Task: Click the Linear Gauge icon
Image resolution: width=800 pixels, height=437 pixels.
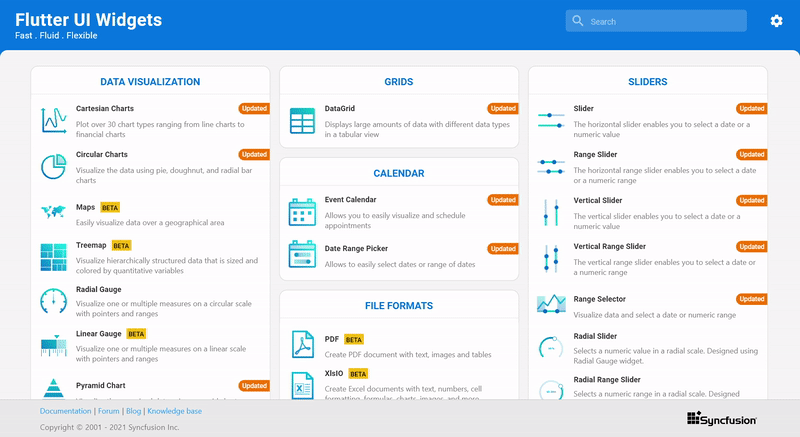Action: coord(54,346)
